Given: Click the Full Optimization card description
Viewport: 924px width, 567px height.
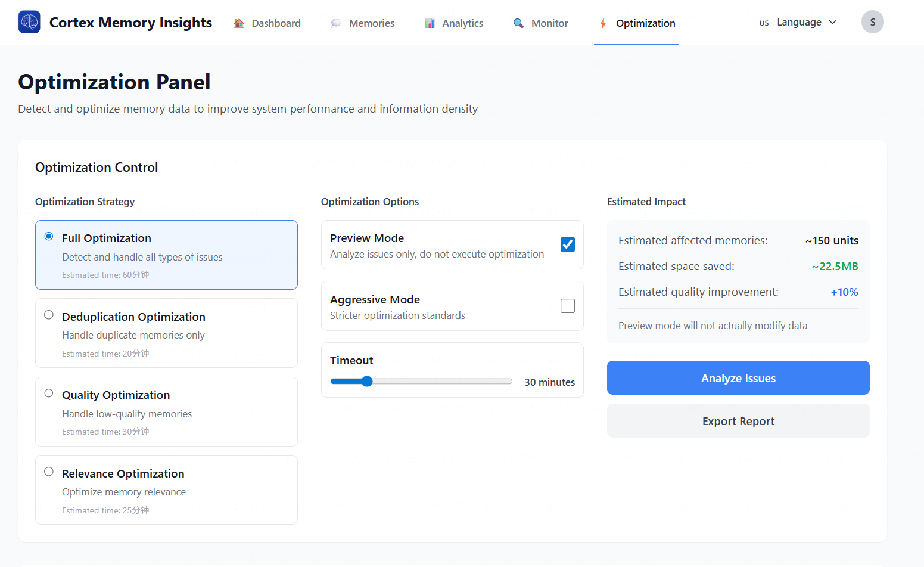Looking at the screenshot, I should [142, 257].
